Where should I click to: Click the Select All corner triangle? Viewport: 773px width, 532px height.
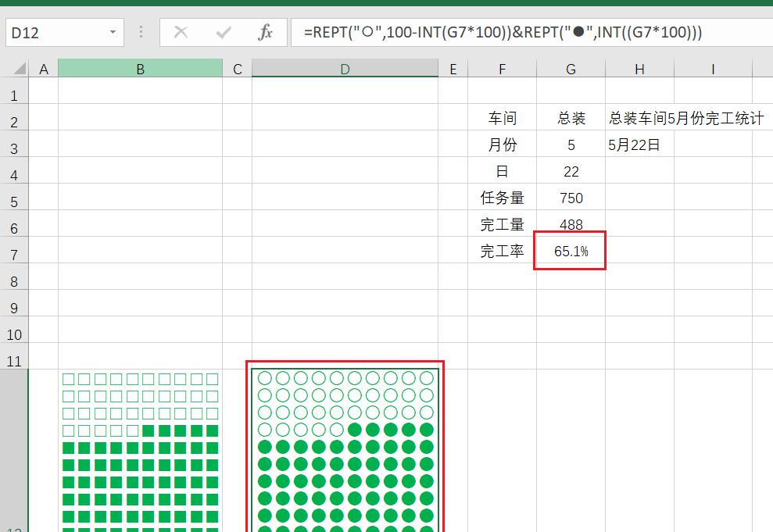coord(19,68)
